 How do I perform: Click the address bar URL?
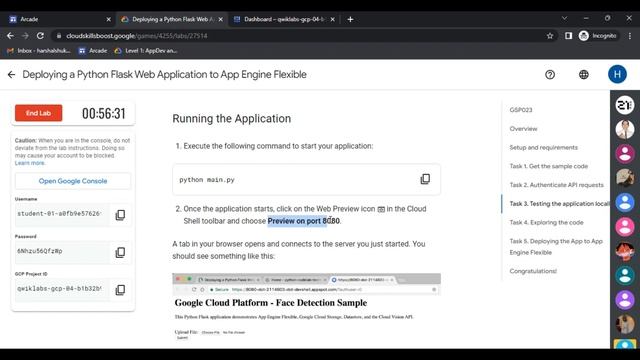coord(137,36)
